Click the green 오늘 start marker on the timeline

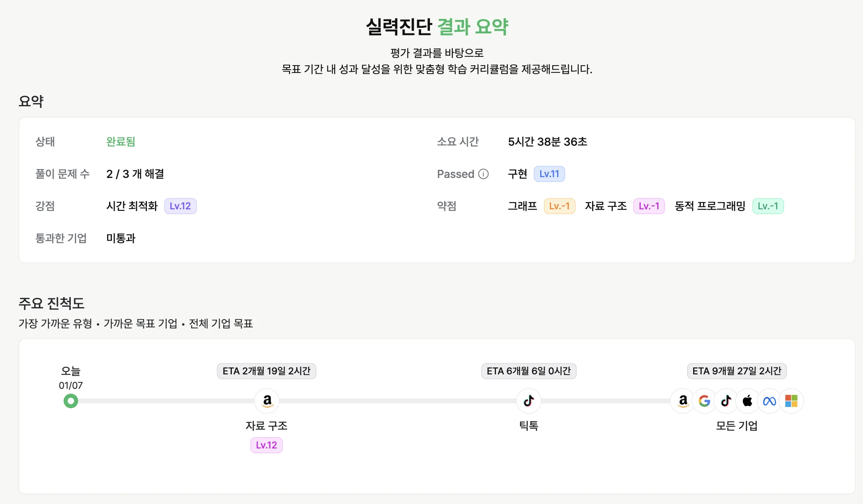pyautogui.click(x=71, y=401)
